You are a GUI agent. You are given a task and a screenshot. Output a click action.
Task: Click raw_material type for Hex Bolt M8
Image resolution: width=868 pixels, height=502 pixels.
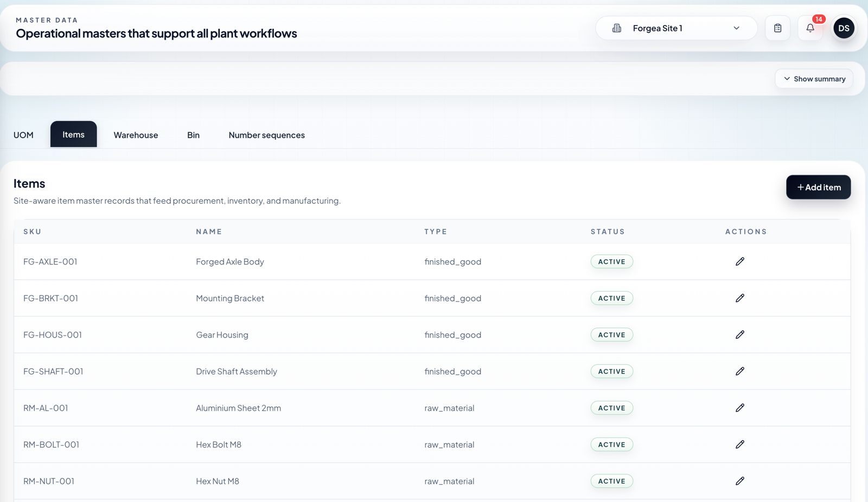click(449, 445)
